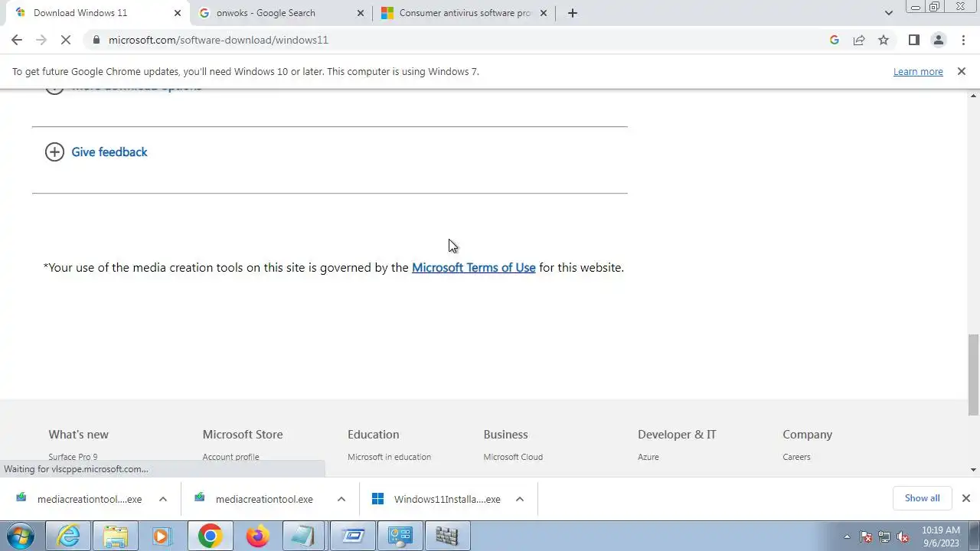Open the Action Center flag tray icon

866,536
